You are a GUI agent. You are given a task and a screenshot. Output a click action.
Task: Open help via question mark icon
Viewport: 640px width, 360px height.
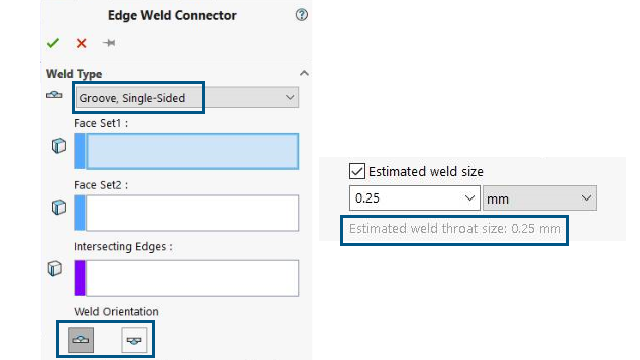point(302,15)
